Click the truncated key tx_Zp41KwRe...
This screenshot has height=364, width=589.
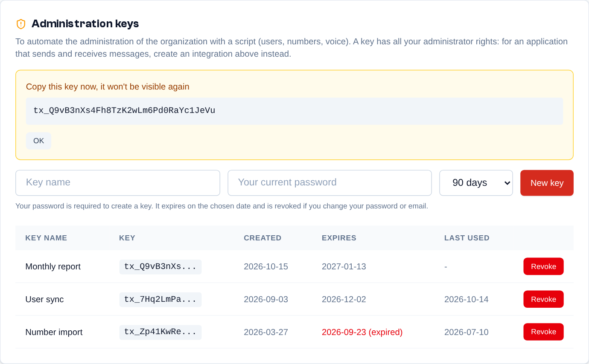(x=160, y=332)
